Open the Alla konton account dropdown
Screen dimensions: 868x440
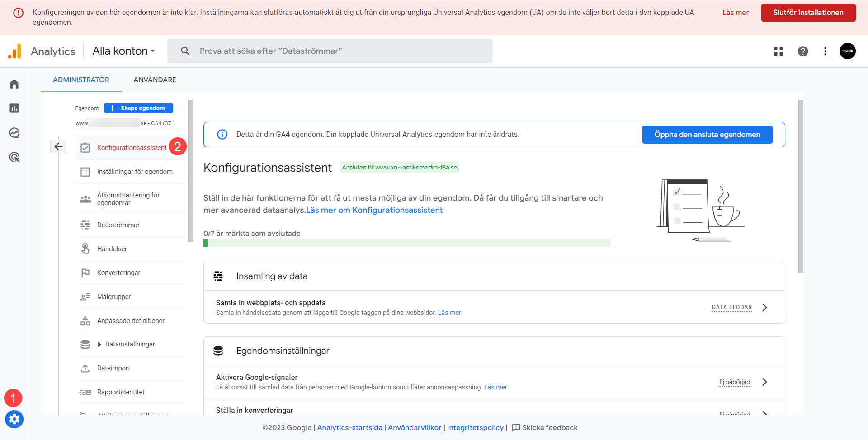pos(123,51)
